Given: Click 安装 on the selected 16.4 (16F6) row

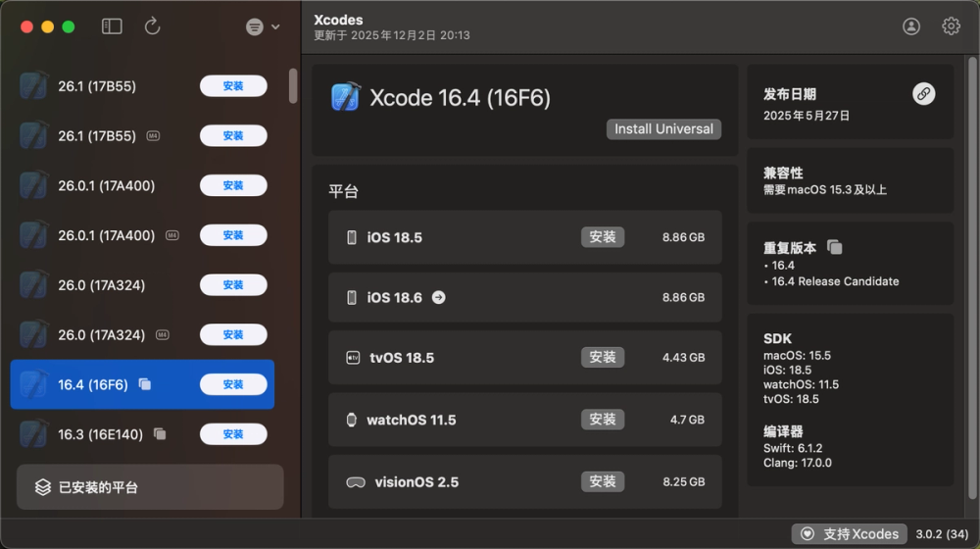Looking at the screenshot, I should click(233, 384).
